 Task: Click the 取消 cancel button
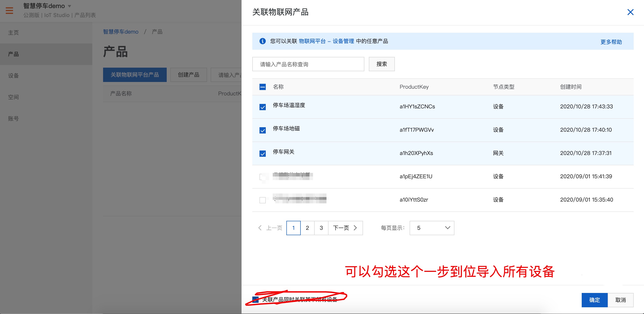pos(620,300)
